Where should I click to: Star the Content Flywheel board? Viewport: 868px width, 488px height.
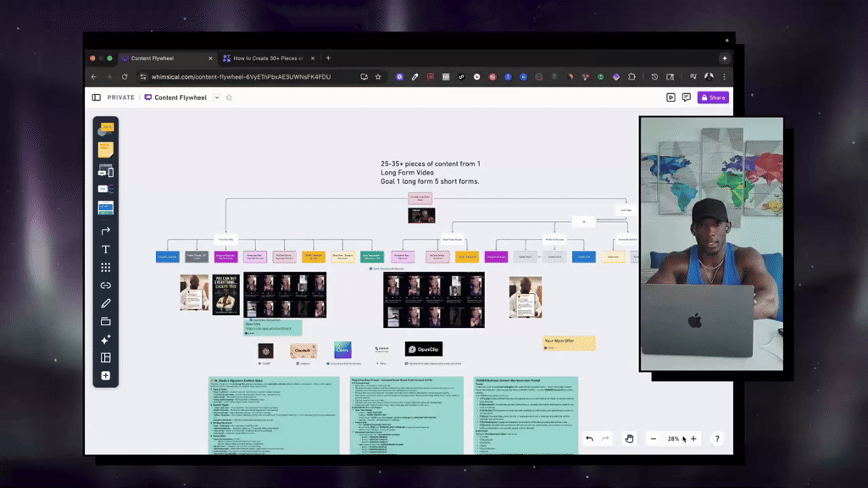[229, 97]
